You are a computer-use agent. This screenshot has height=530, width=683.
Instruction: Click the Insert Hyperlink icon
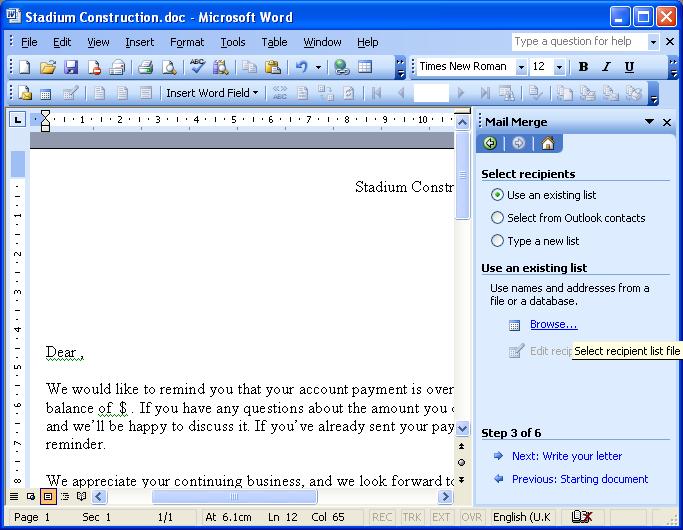341,67
